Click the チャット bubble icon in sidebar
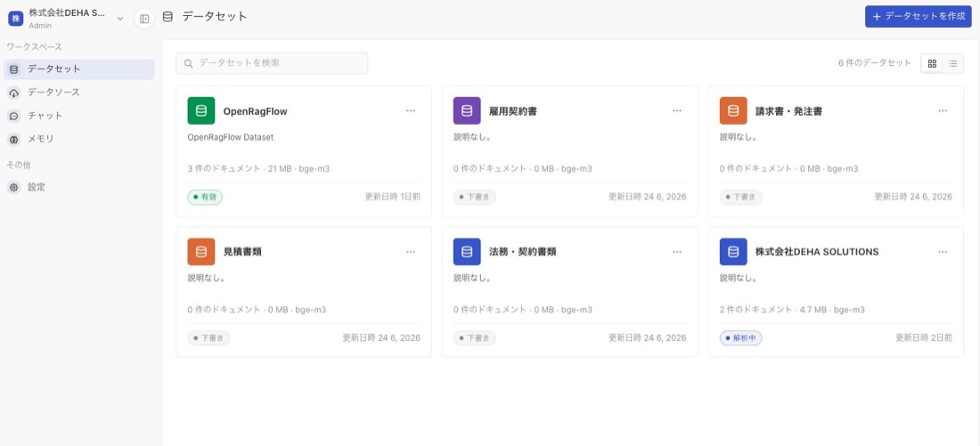980x446 pixels. pos(13,117)
